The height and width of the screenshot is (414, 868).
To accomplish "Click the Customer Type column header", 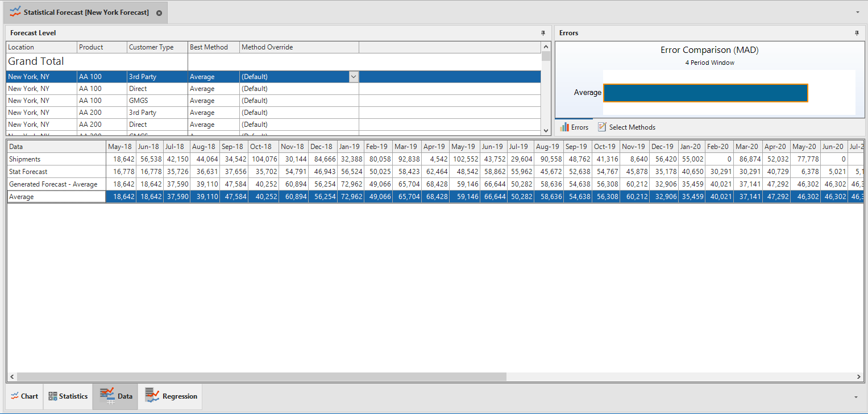I will click(x=157, y=47).
